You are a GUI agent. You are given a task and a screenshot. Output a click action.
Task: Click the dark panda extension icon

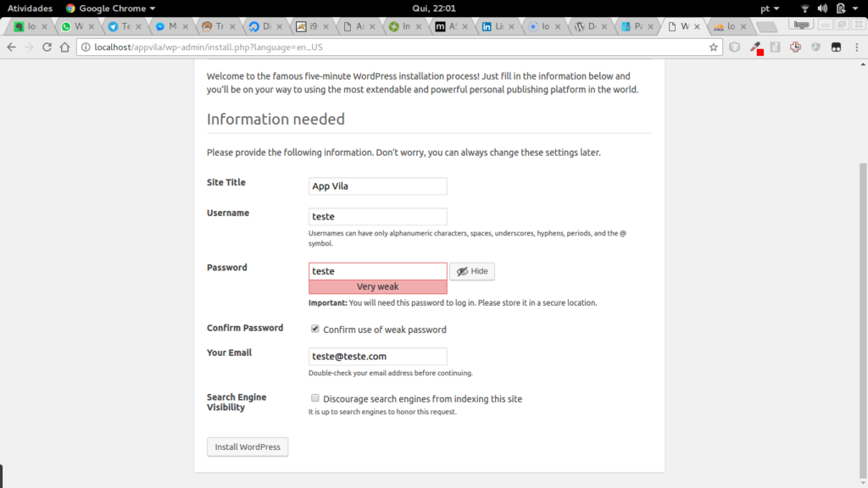pos(835,47)
